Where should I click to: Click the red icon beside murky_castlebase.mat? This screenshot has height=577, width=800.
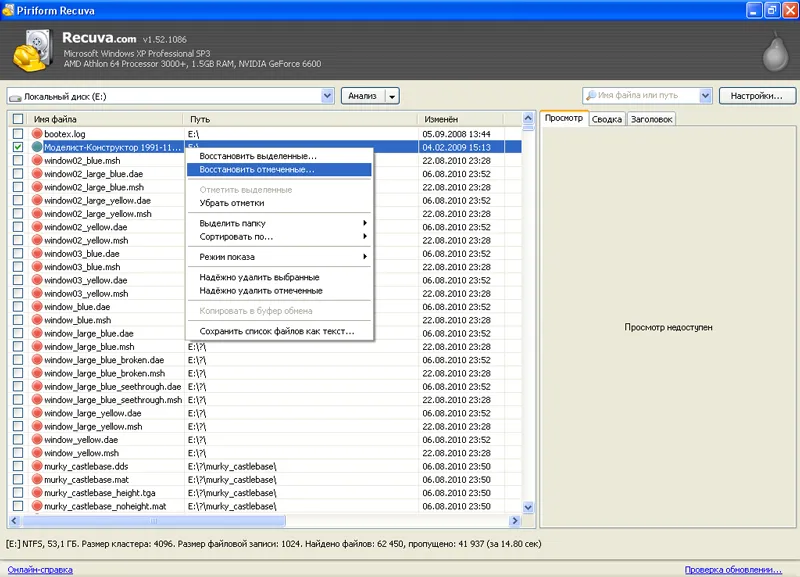[x=37, y=480]
